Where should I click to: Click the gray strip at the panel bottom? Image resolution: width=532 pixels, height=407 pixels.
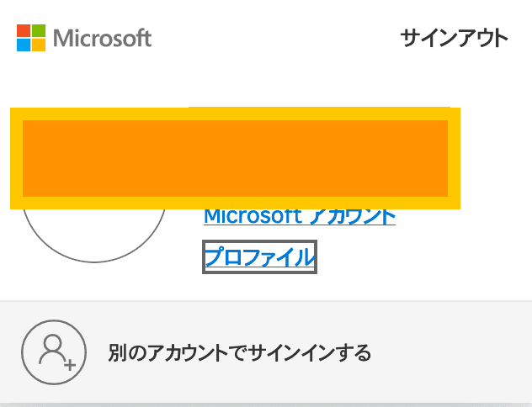click(266, 405)
